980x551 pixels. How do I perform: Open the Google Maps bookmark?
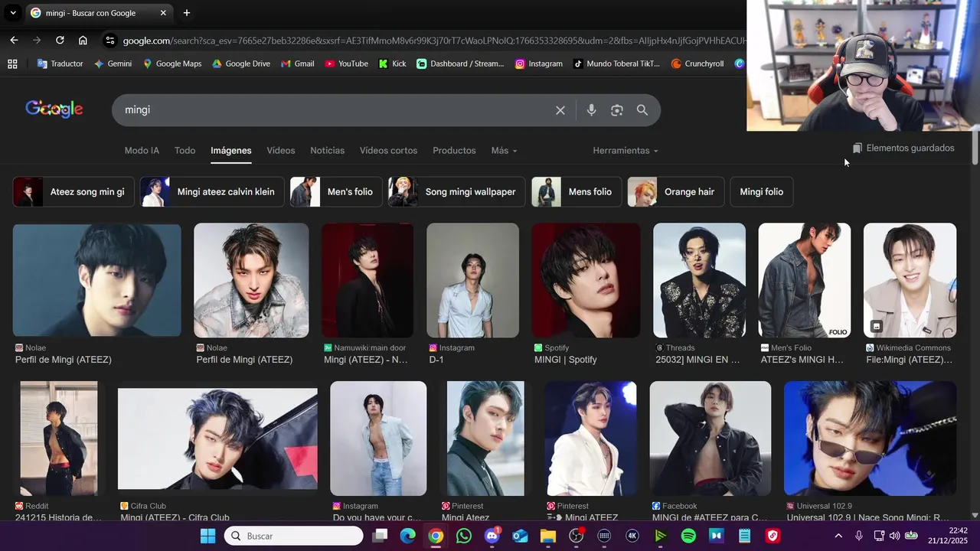click(171, 64)
